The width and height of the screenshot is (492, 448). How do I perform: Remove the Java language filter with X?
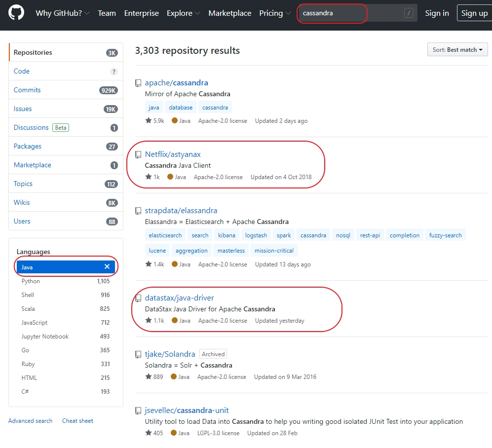pyautogui.click(x=107, y=266)
